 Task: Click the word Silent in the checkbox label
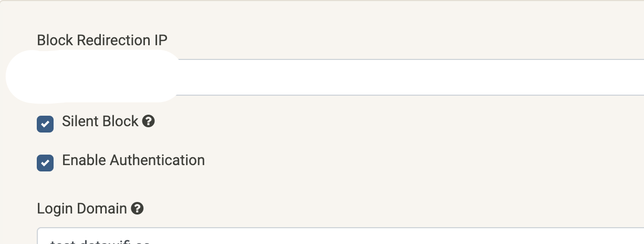pos(78,121)
